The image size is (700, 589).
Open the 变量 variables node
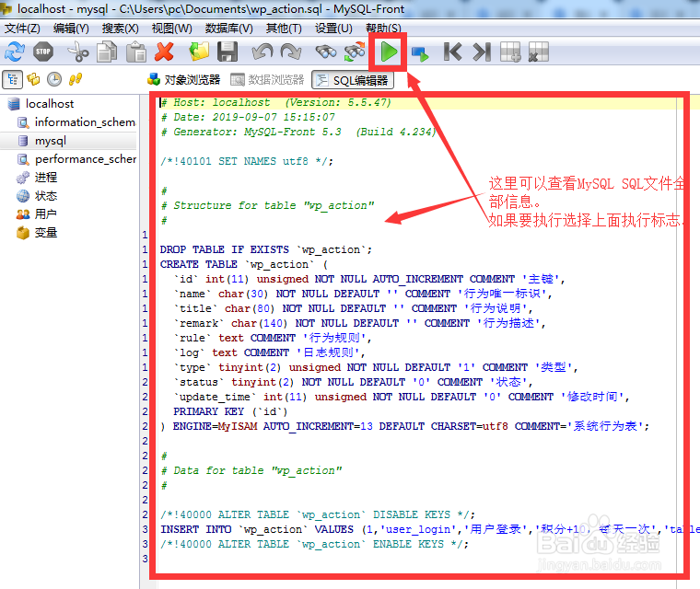(45, 233)
